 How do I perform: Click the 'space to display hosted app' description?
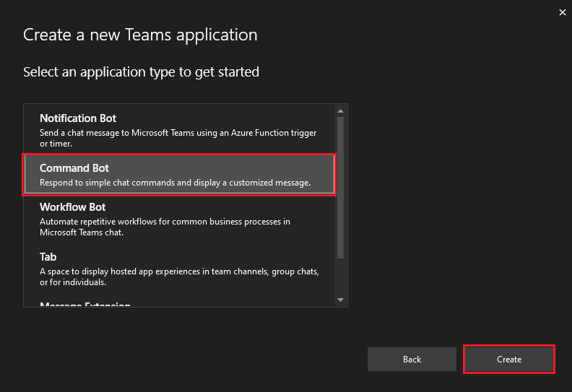click(x=179, y=276)
